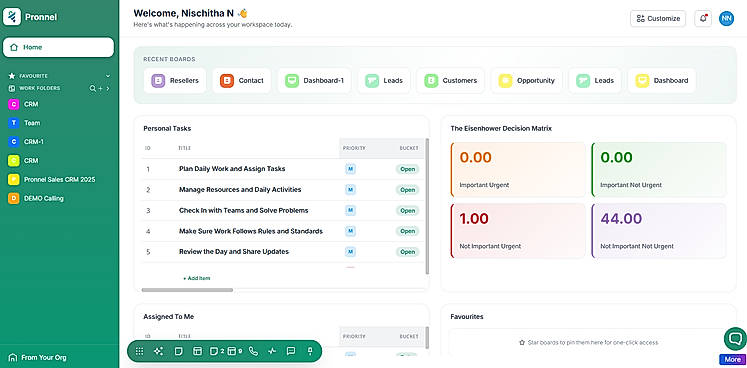
Task: Open the AI sparkle icon in bottom toolbar
Action: point(159,351)
